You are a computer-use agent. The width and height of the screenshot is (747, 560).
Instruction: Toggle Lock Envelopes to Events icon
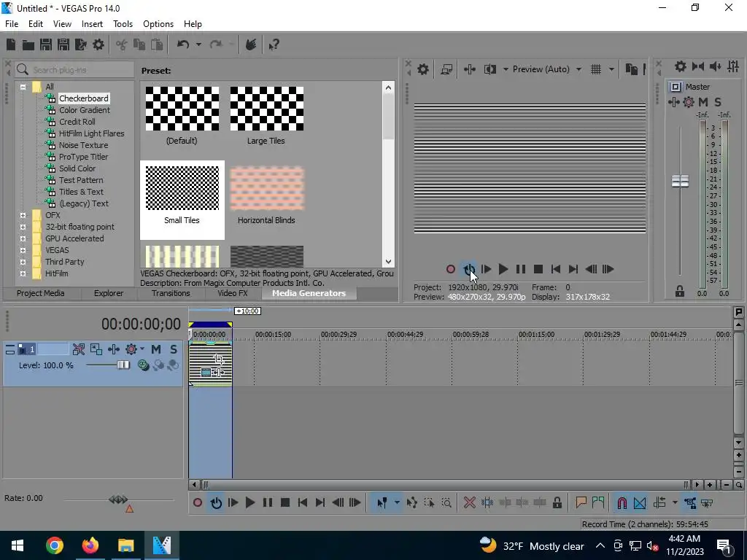690,502
